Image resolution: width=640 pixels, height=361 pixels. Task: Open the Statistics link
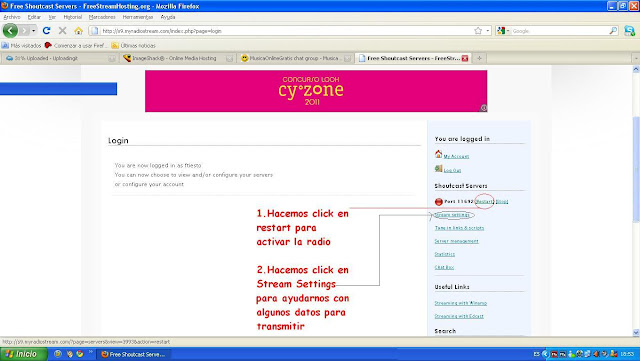444,254
